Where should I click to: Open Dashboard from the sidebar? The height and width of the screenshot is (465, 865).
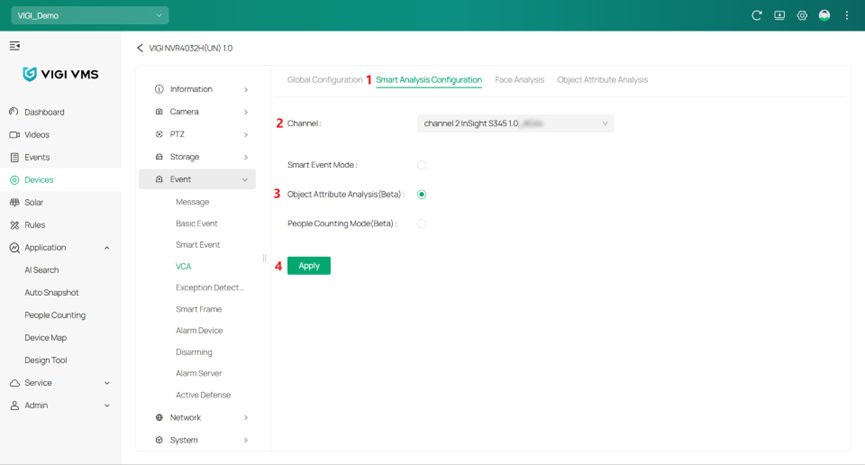(x=44, y=112)
